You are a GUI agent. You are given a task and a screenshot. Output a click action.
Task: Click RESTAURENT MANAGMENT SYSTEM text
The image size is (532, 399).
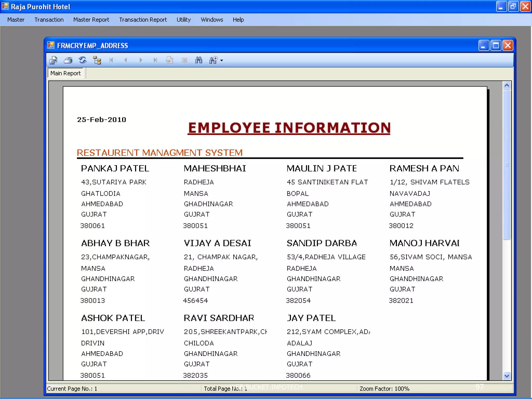pos(160,152)
